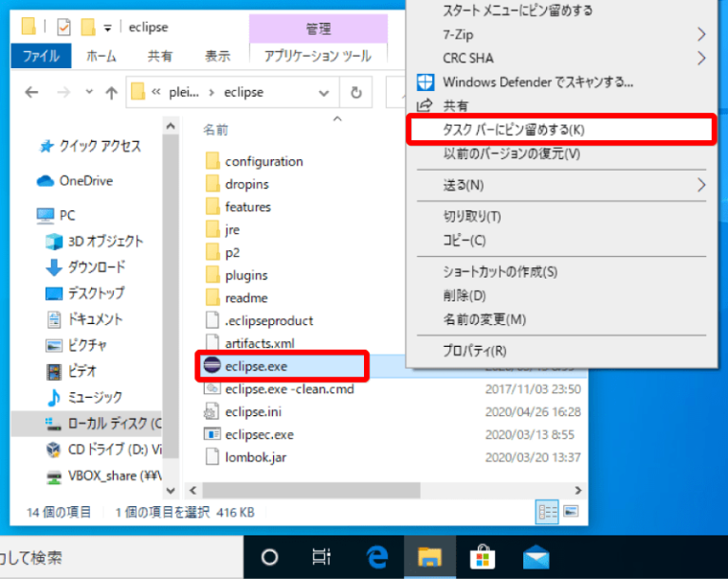Screen dimensions: 728x579
Task: Click the 名前 column header
Action: (x=216, y=130)
